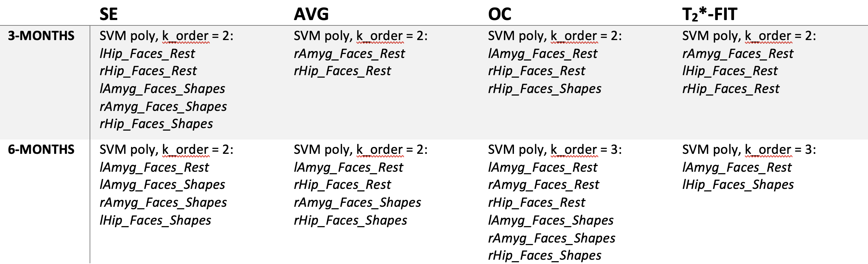
Task: Click the k_order = 3 line in 6-months OC cell
Action: pos(555,150)
